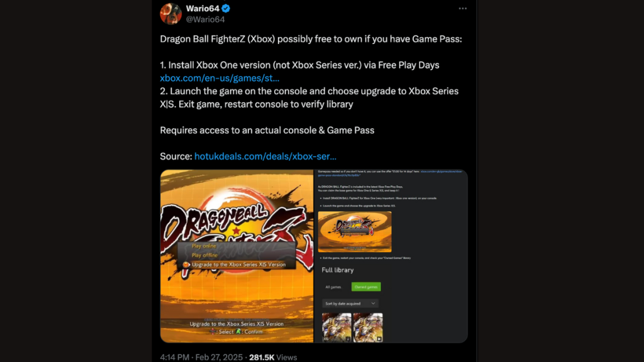Select the Owned games filter
The width and height of the screenshot is (644, 362).
(366, 287)
